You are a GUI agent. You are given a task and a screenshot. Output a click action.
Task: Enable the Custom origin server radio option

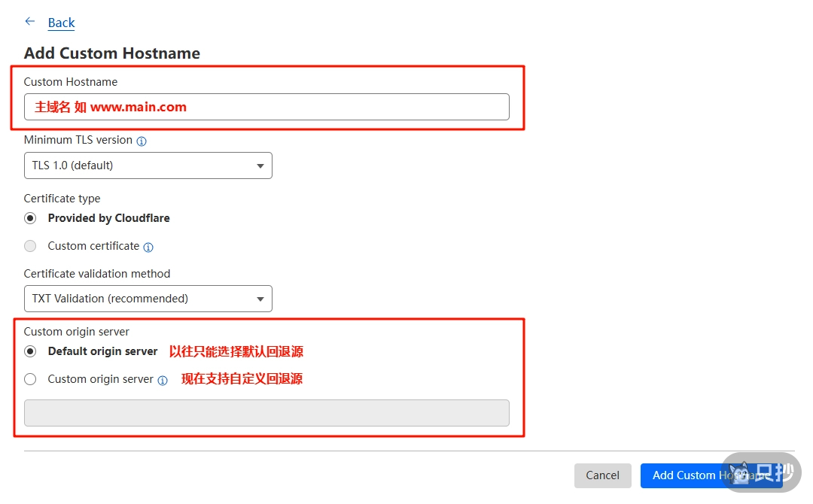point(30,379)
